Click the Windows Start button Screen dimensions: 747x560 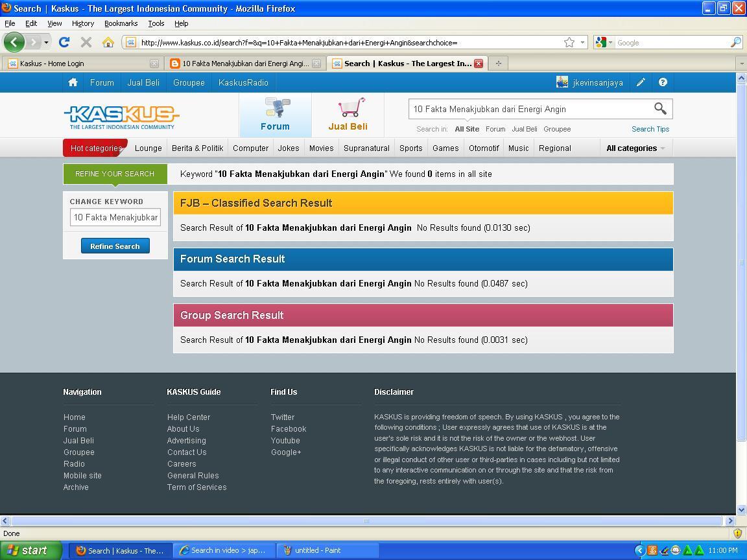coord(31,550)
